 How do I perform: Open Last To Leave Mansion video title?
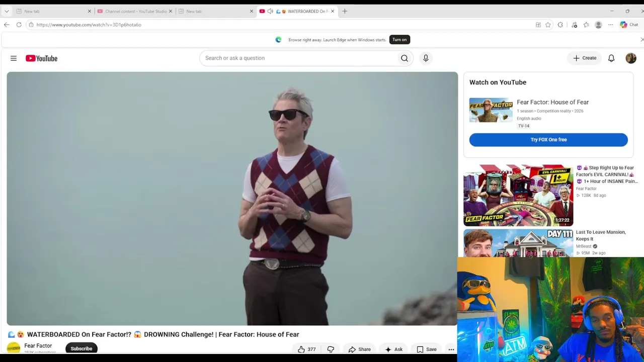click(601, 235)
